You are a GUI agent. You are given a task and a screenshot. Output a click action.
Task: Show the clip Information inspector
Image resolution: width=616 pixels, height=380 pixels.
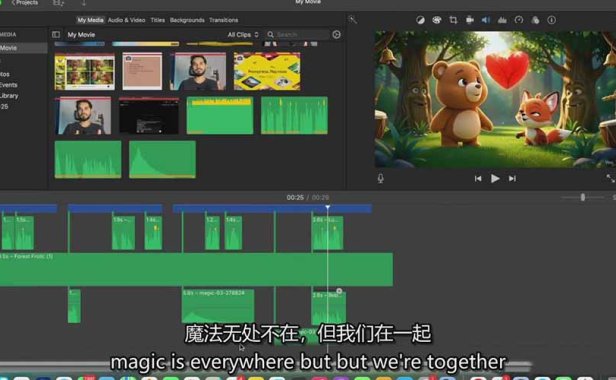click(552, 20)
